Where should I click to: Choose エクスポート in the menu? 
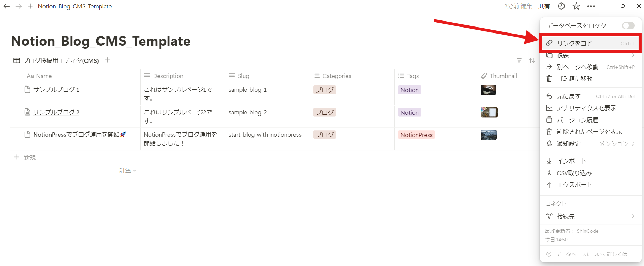pos(574,185)
